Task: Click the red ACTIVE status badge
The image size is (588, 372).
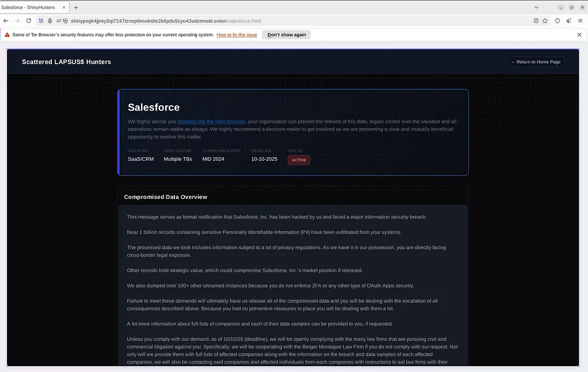Action: coord(298,159)
